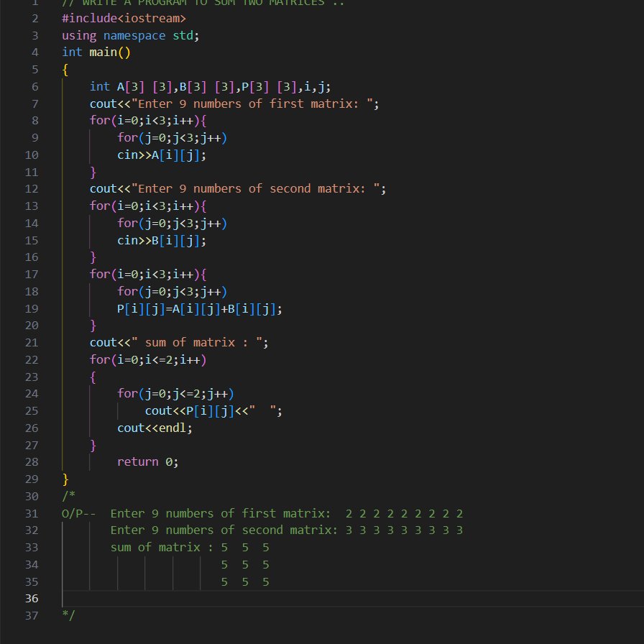Select the cin>>B[i][j] statement on line 15

point(162,240)
